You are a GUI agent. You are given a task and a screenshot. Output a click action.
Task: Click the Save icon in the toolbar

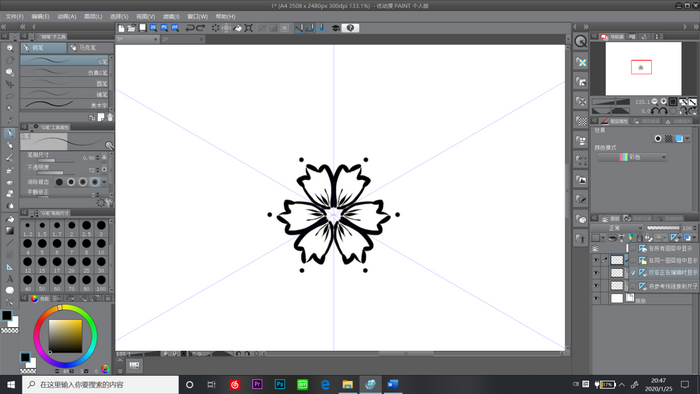click(x=142, y=28)
